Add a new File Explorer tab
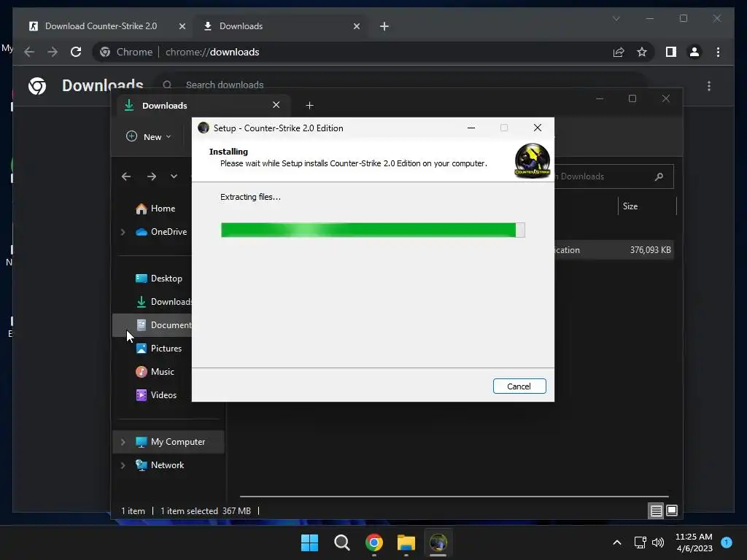The image size is (747, 560). pyautogui.click(x=309, y=105)
